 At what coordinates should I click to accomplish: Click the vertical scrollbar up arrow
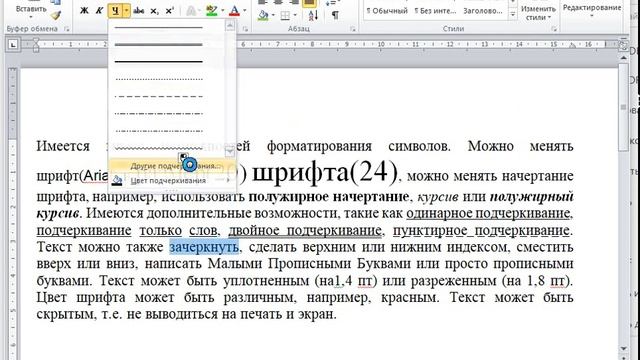pos(623,58)
